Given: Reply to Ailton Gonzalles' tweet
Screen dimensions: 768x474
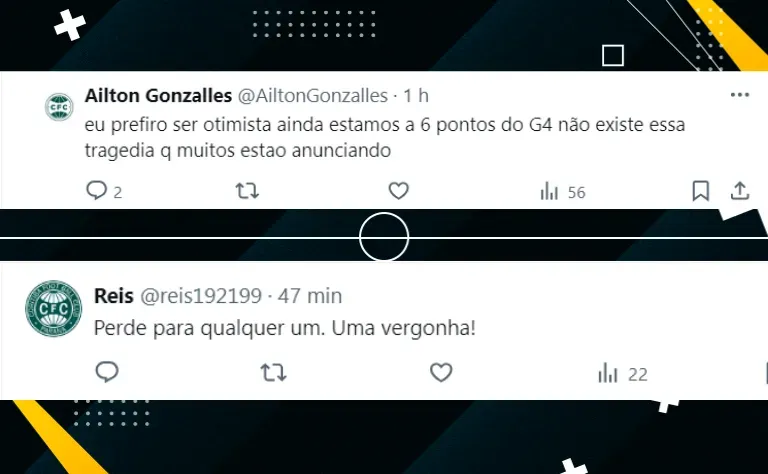Looking at the screenshot, I should [97, 190].
